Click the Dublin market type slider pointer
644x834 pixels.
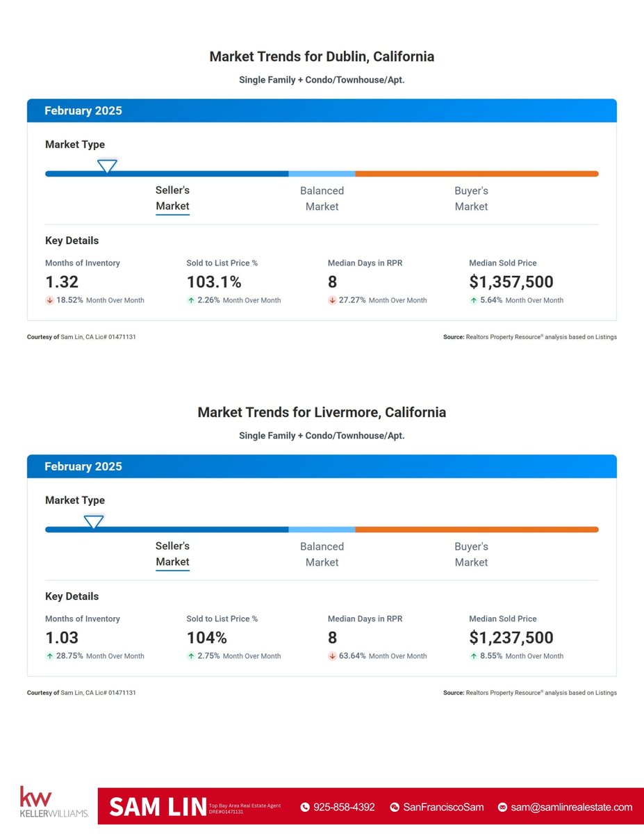pyautogui.click(x=107, y=166)
